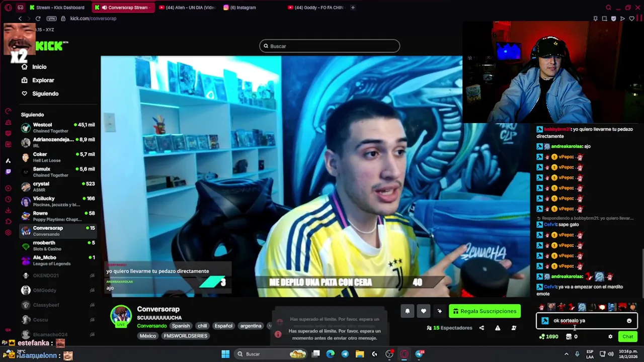Screen dimensions: 644x362
Task: Select the México tag
Action: click(x=148, y=336)
